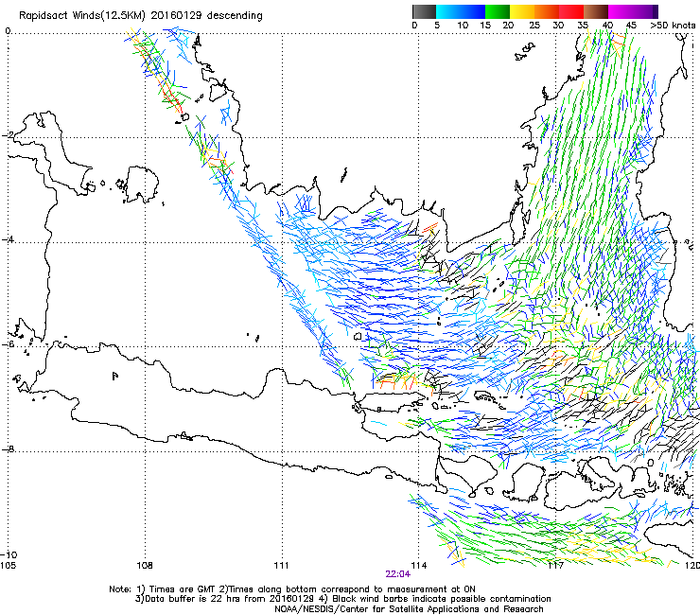Click the note line starting '3)Data buffer is 22 hrs'
The height and width of the screenshot is (615, 700).
[342, 599]
